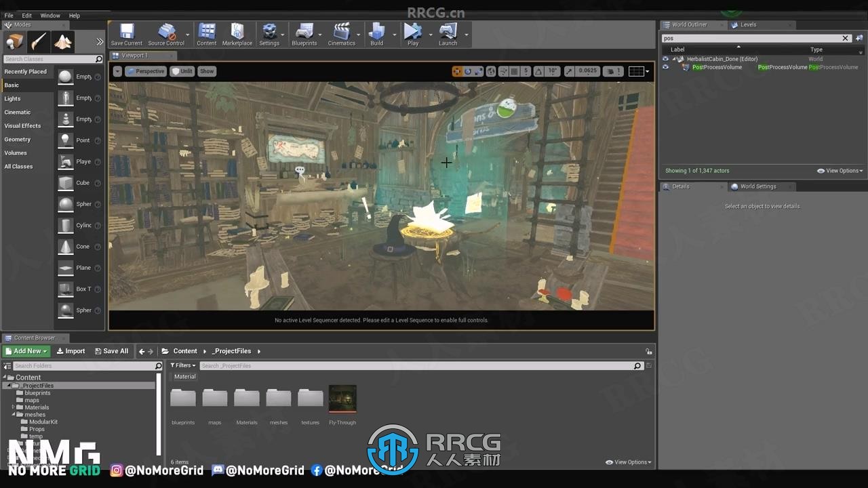
Task: Toggle visibility eye of HerbalistCabin_Done
Action: (665, 59)
